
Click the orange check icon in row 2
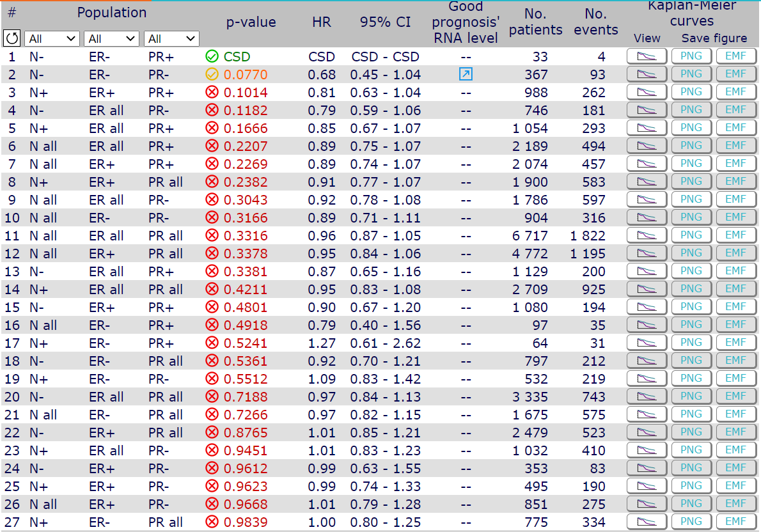pyautogui.click(x=212, y=74)
